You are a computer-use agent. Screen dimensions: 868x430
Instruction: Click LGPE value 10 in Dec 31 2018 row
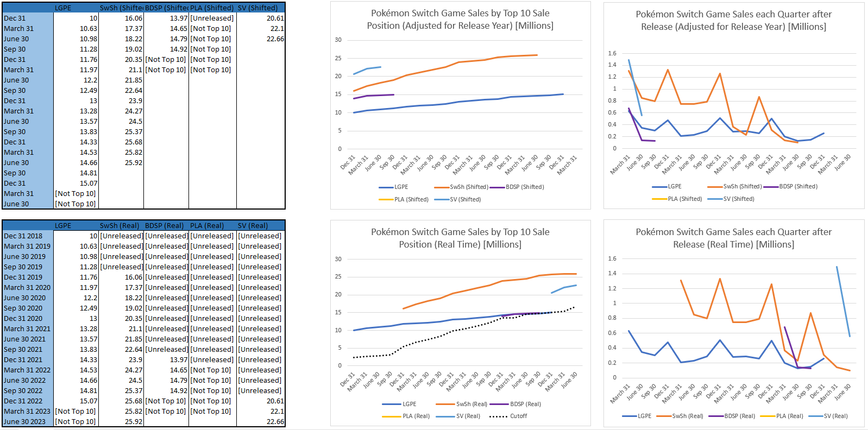pyautogui.click(x=93, y=236)
